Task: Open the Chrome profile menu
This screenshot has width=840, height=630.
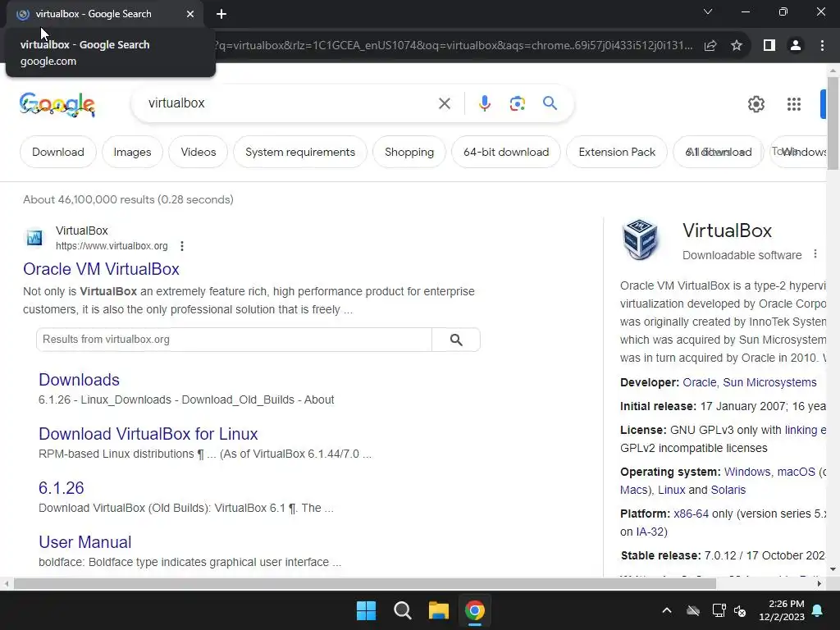Action: [796, 46]
